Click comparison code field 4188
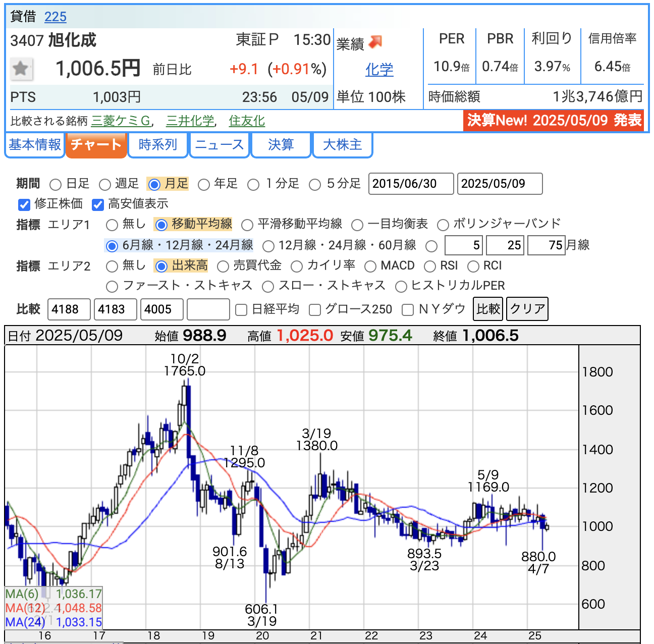654x644 pixels. coord(69,309)
